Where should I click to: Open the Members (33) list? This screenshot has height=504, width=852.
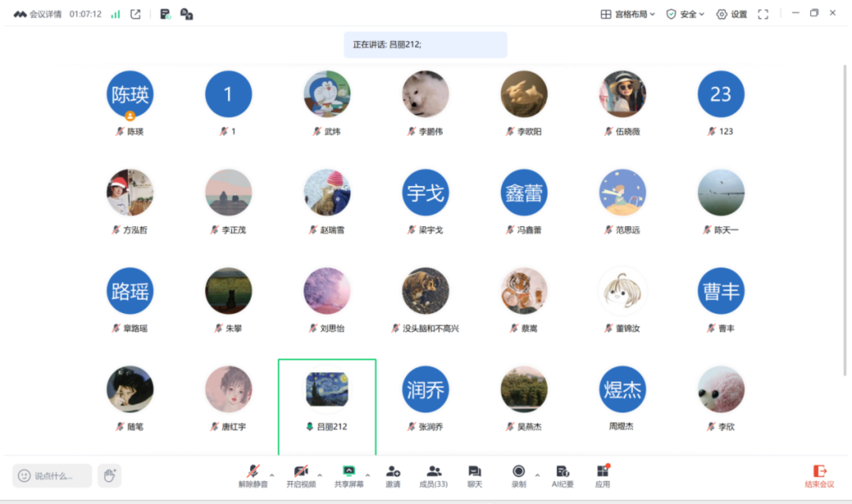[x=433, y=476]
